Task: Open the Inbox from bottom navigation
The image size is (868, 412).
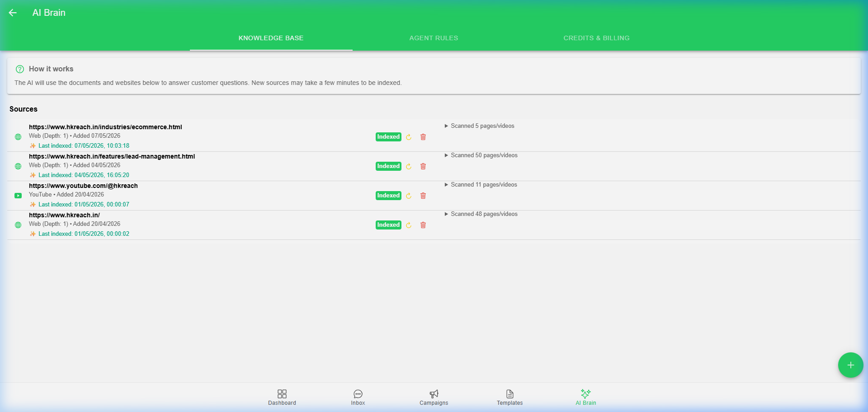Action: (358, 398)
